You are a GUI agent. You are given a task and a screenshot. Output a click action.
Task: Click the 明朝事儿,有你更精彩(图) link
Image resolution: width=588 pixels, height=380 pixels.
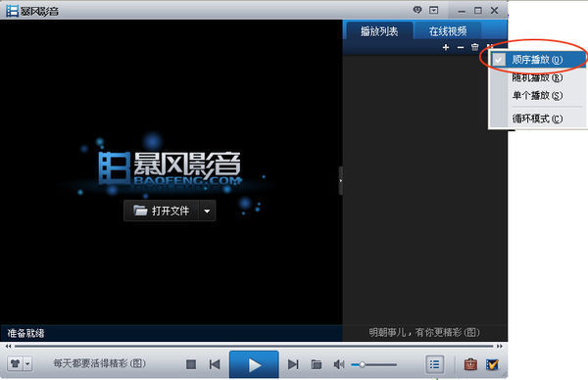(424, 332)
